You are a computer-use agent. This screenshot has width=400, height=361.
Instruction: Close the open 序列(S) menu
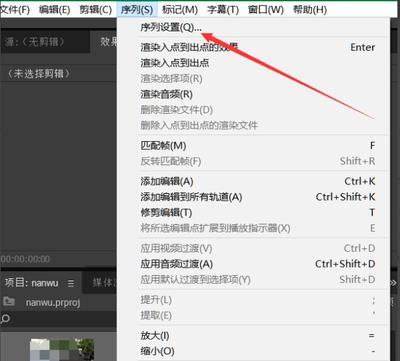coord(137,10)
